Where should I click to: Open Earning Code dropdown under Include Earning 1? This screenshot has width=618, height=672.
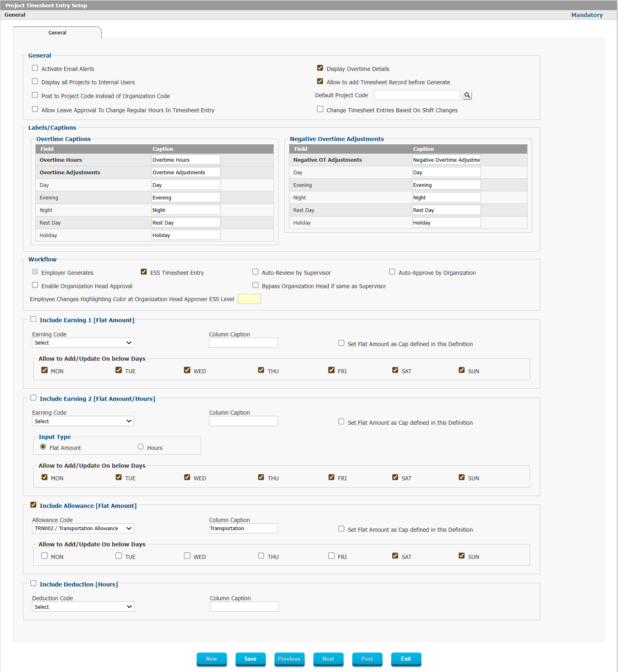[x=83, y=343]
